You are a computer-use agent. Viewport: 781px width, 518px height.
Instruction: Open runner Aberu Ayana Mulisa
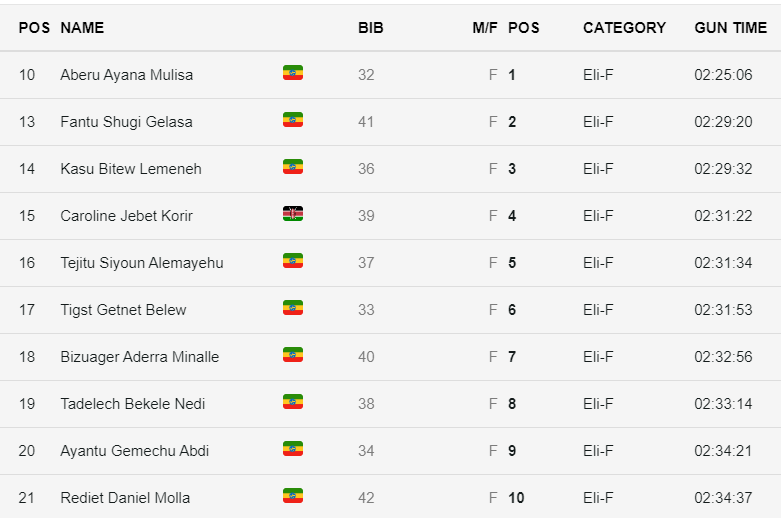pos(127,75)
